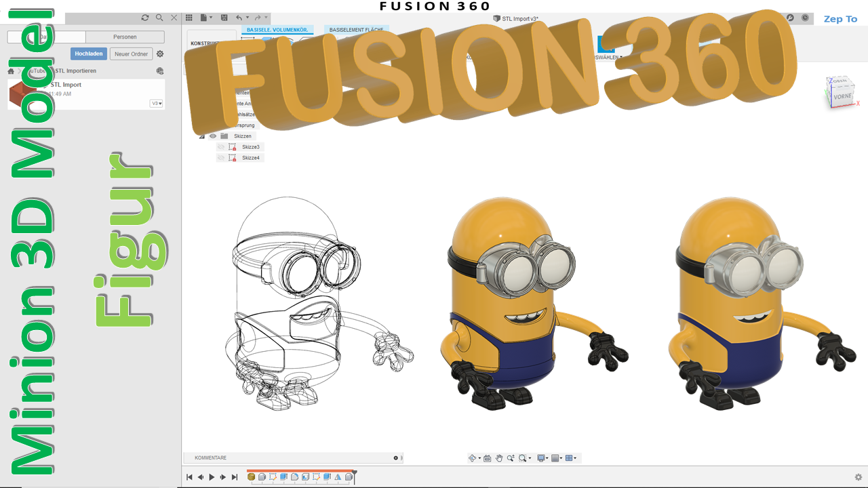Click the refresh icon in data panel
Screen dimensions: 868x488
144,18
